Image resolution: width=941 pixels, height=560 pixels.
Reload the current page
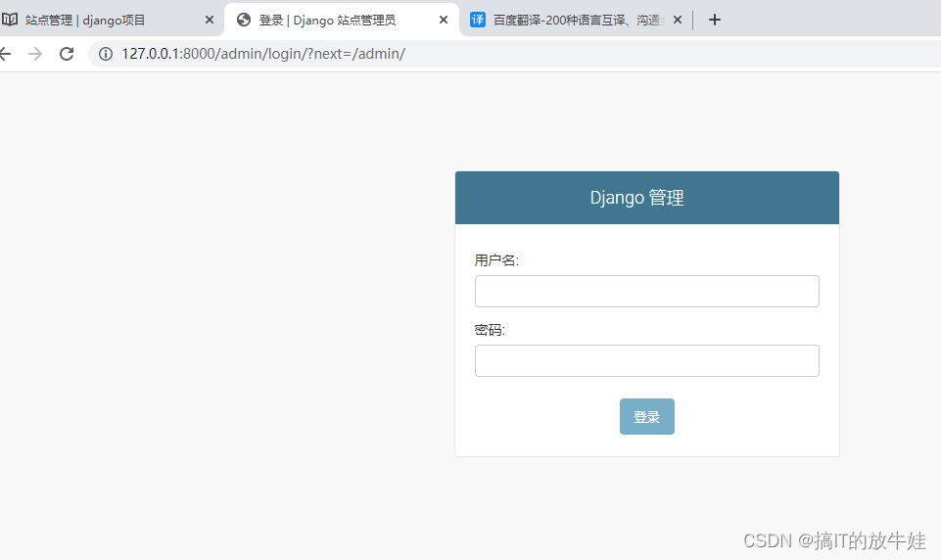coord(67,54)
